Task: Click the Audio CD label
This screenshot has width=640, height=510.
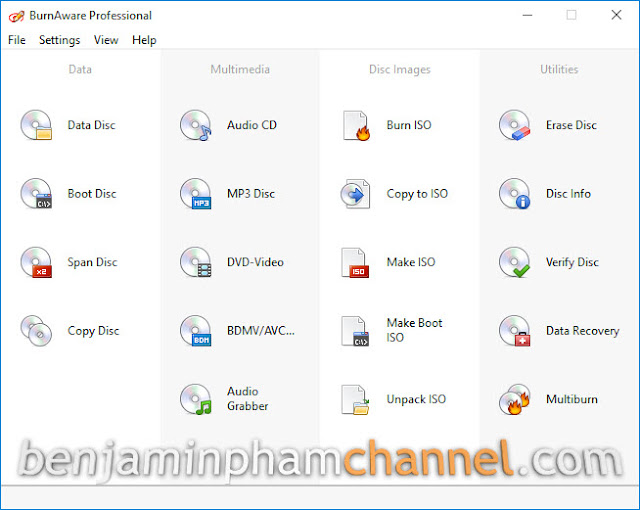Action: tap(252, 125)
